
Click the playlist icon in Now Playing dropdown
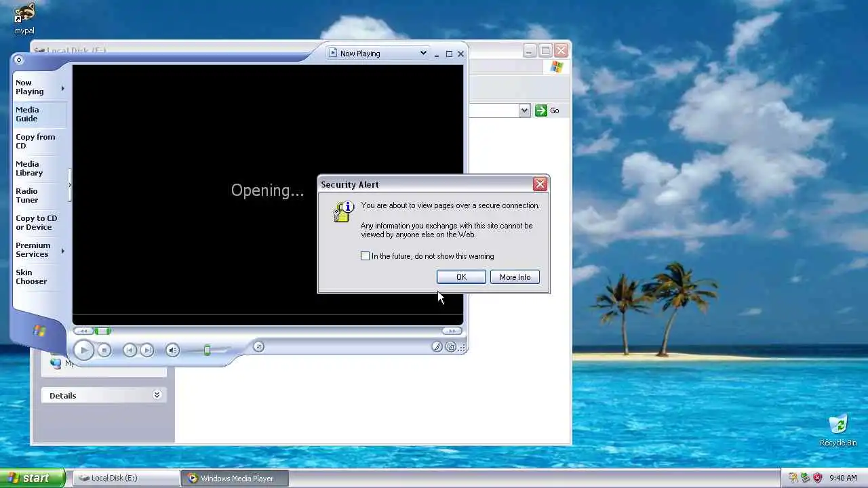point(333,53)
